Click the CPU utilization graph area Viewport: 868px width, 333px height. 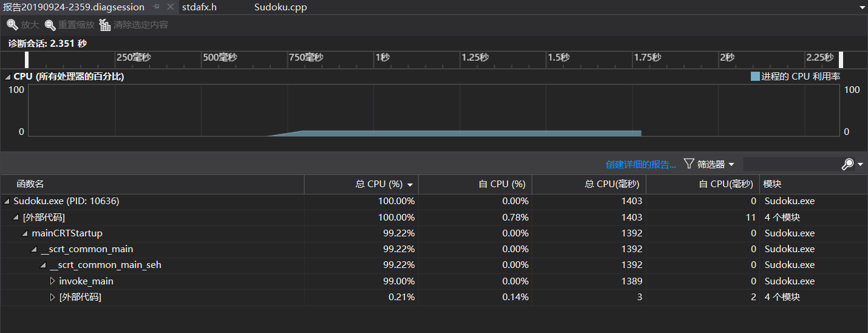pos(433,110)
